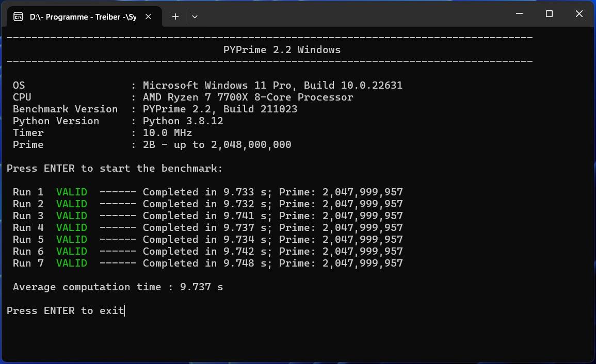Screen dimensions: 596x364
Task: Click the green VALID status of Run 6
Action: [71, 251]
